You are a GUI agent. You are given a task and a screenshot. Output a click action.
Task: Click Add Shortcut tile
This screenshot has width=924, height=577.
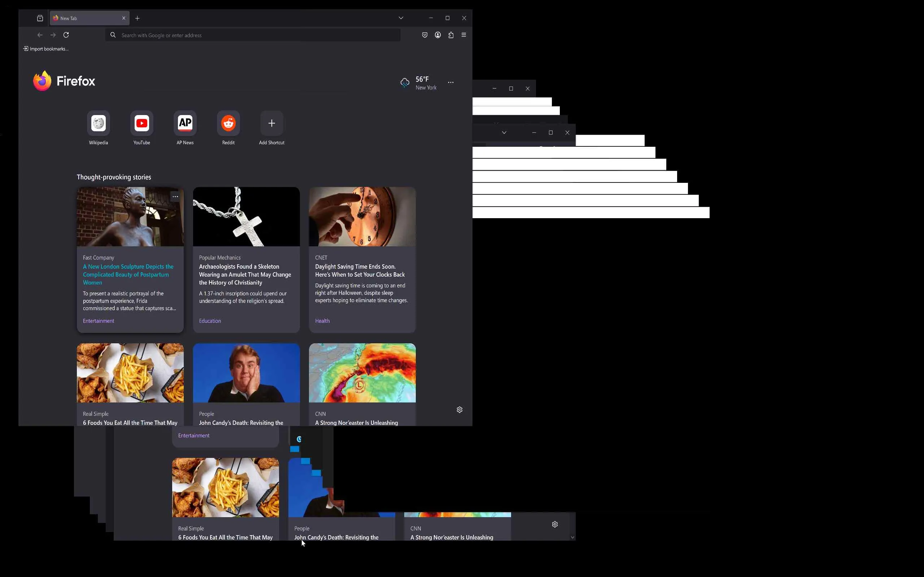tap(271, 123)
